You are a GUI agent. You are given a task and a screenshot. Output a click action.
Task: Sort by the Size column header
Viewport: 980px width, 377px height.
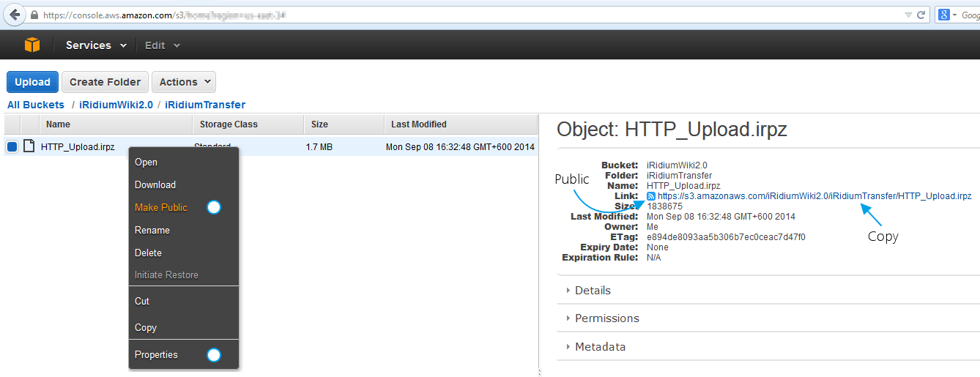(x=344, y=124)
